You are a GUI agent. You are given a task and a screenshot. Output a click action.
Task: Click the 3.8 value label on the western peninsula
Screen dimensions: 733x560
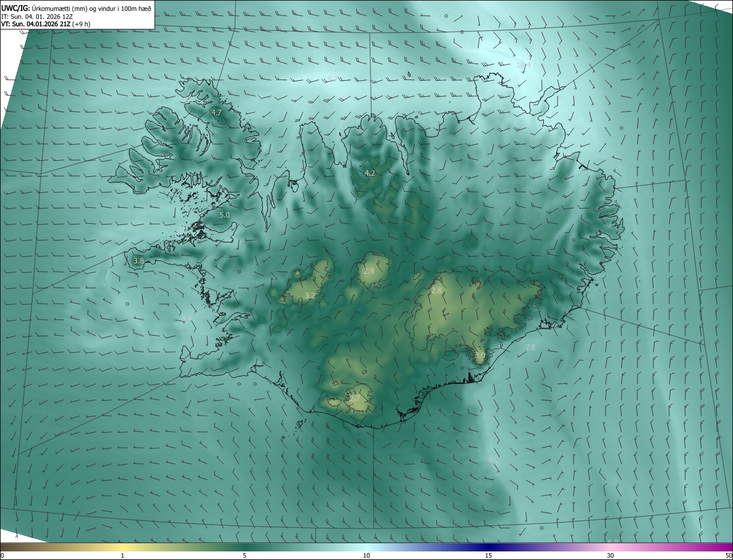[x=139, y=261]
